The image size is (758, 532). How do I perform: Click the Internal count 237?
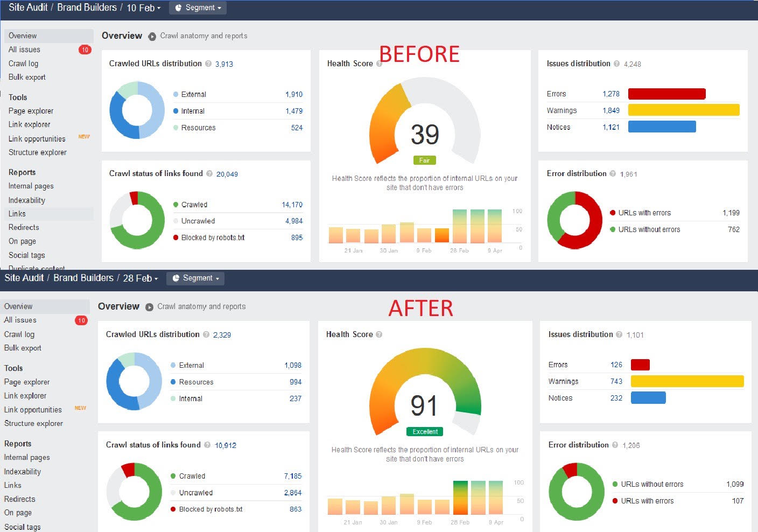coord(296,398)
